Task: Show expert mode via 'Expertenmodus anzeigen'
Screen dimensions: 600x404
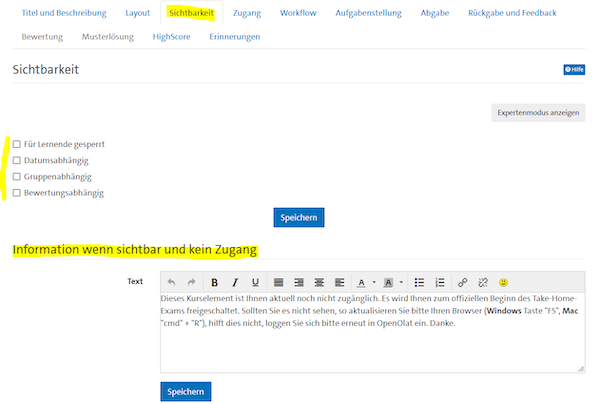Action: pyautogui.click(x=538, y=113)
